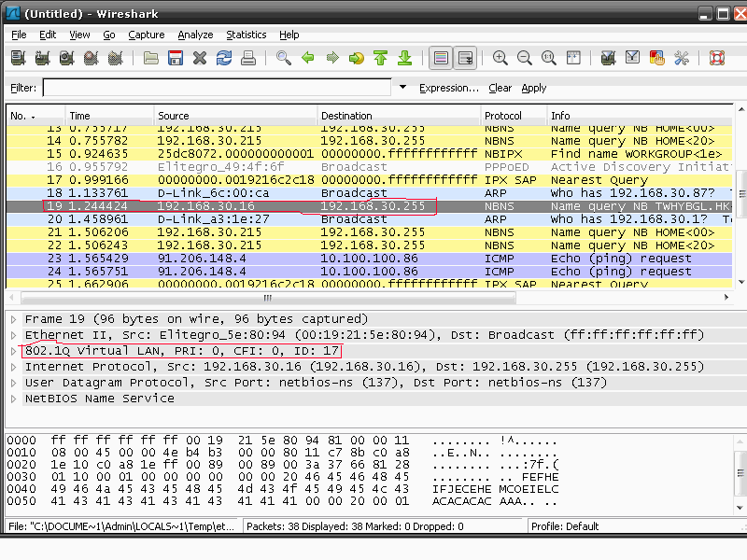Restart the running capture icon
Screen dimensions: 747x560
coord(115,58)
